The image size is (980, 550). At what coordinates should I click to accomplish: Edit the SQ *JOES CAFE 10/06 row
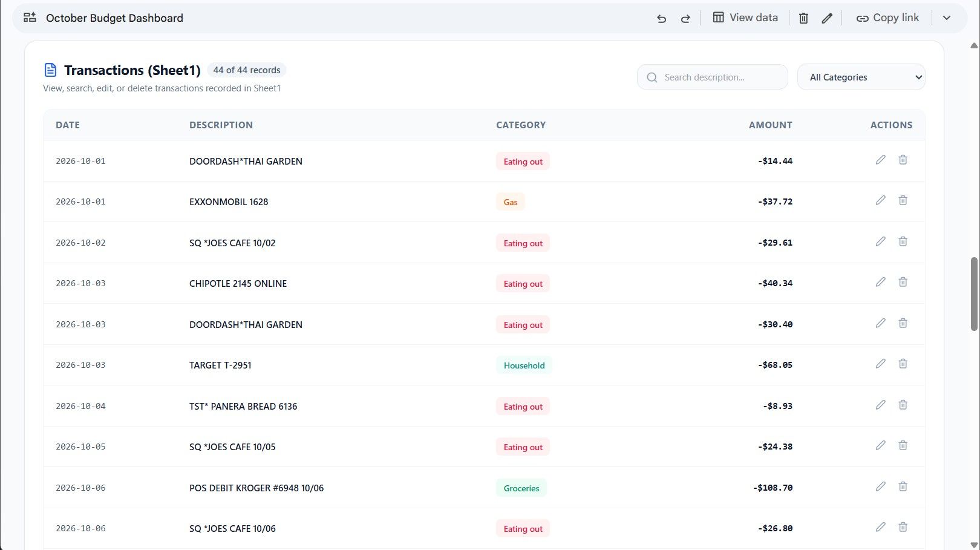pyautogui.click(x=880, y=527)
